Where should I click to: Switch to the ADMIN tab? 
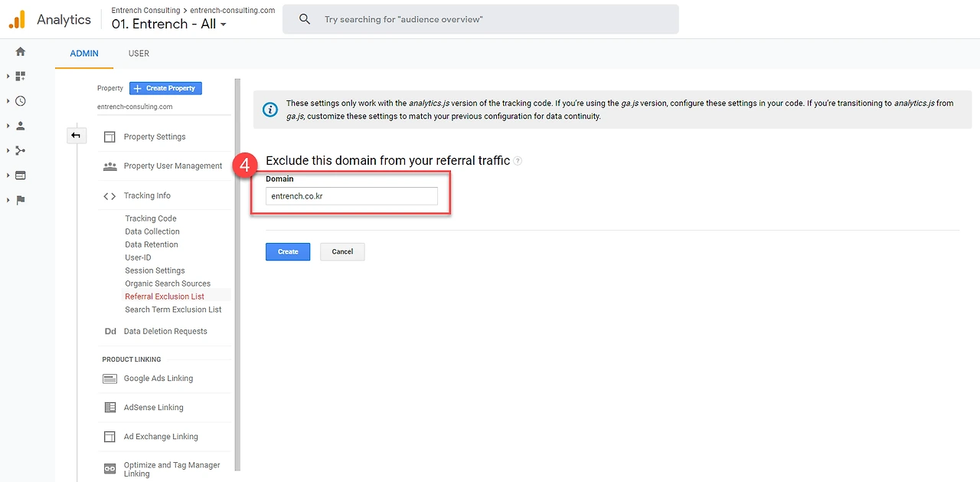click(84, 54)
